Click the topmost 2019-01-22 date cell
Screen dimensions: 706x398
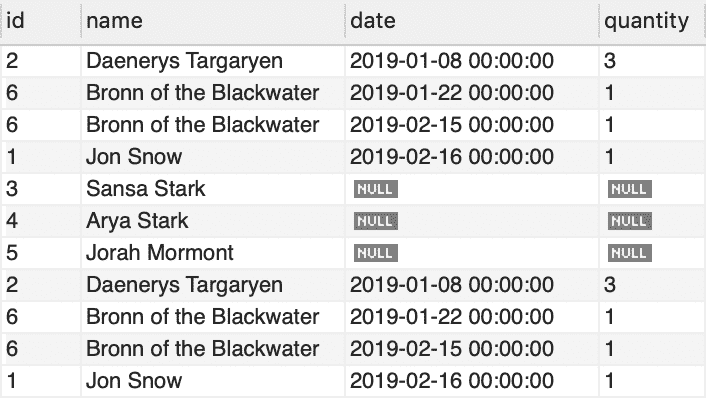[472, 93]
